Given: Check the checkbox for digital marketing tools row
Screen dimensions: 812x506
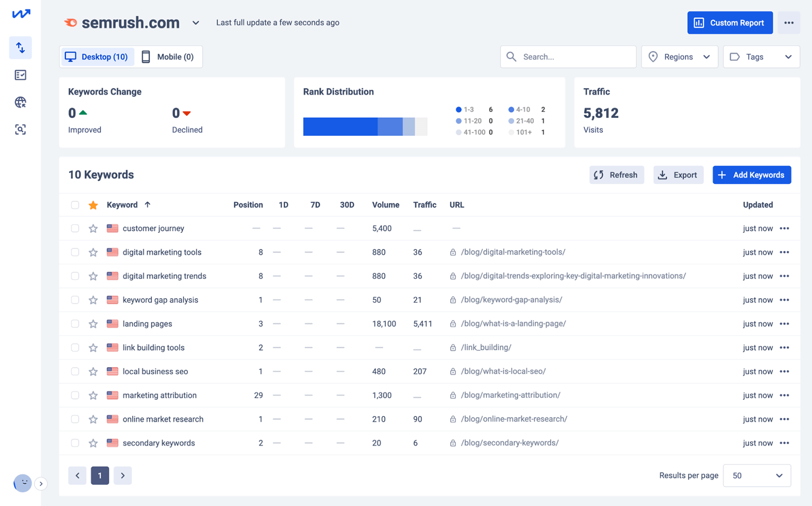Looking at the screenshot, I should click(x=75, y=252).
